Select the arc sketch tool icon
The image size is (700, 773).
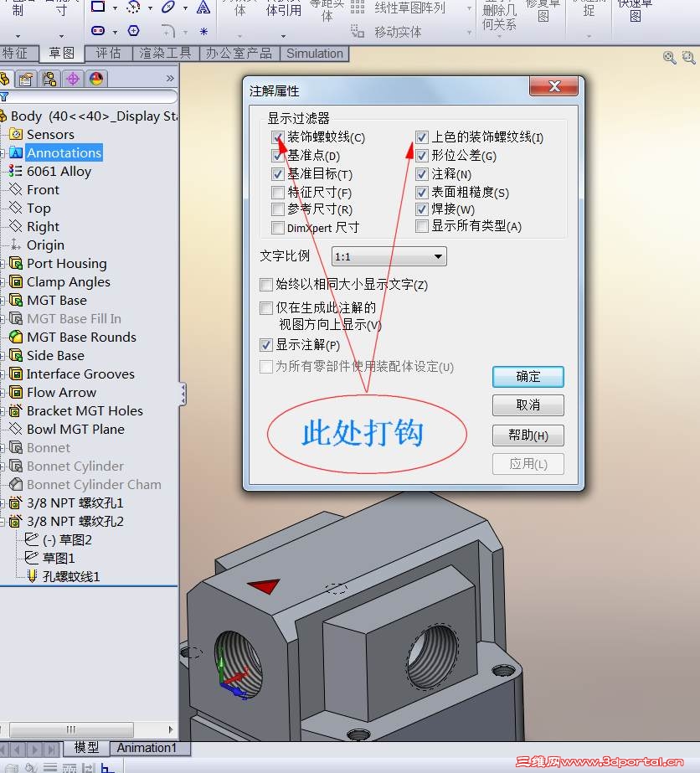coord(133,7)
